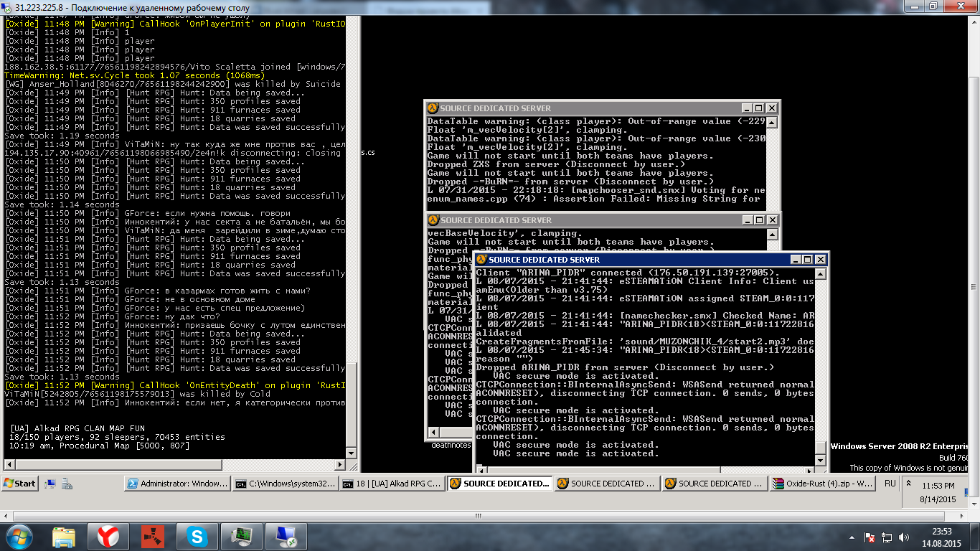Select the highlighted SOURCE DEDICATED taskbar button
980x551 pixels.
(499, 484)
